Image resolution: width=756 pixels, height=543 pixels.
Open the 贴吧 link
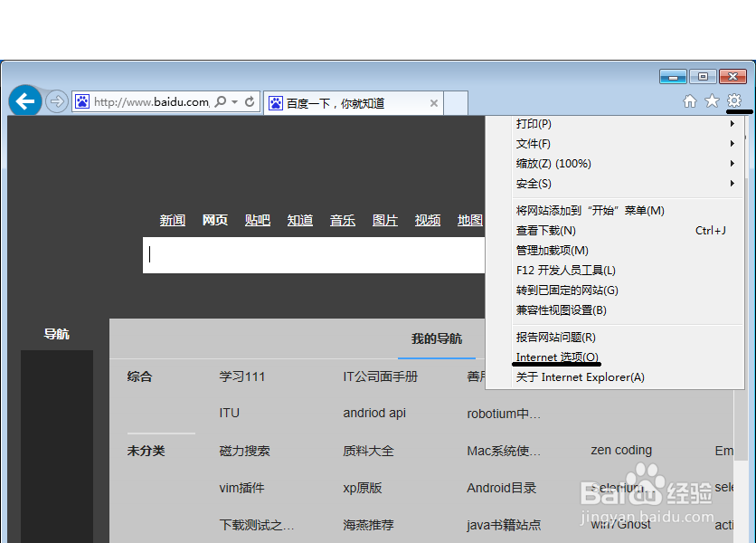(258, 221)
